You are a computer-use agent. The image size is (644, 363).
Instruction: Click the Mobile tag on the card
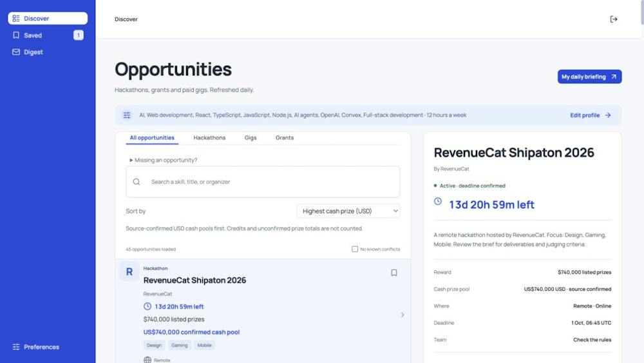click(x=204, y=346)
